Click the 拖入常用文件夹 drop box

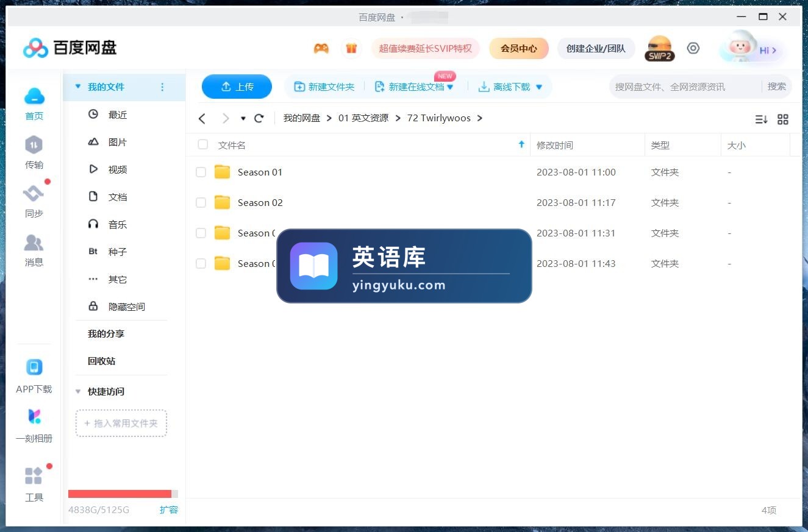pos(121,423)
